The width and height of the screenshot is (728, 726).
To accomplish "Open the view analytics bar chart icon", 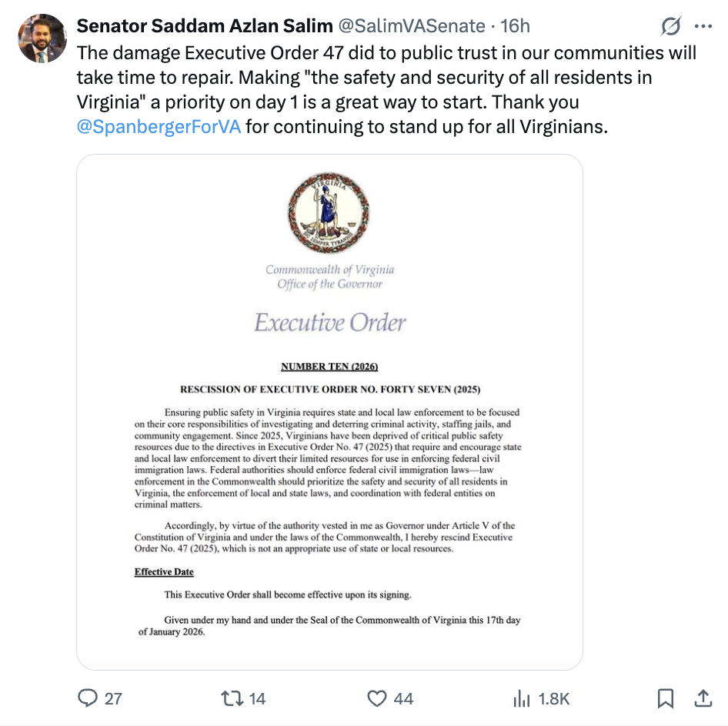I will pos(522,698).
